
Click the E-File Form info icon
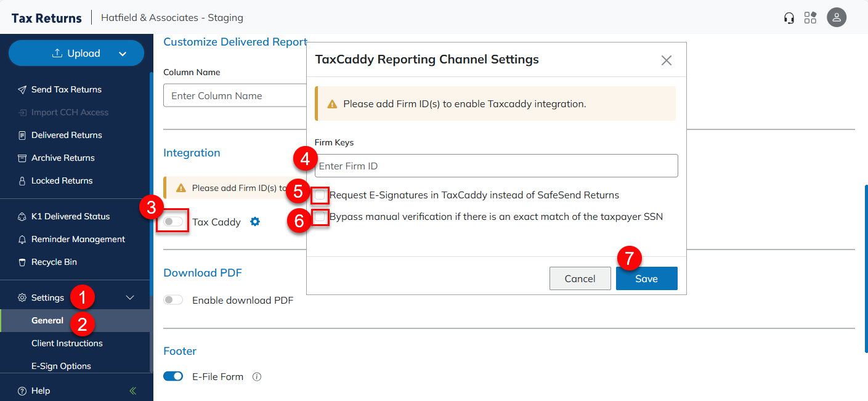(257, 376)
